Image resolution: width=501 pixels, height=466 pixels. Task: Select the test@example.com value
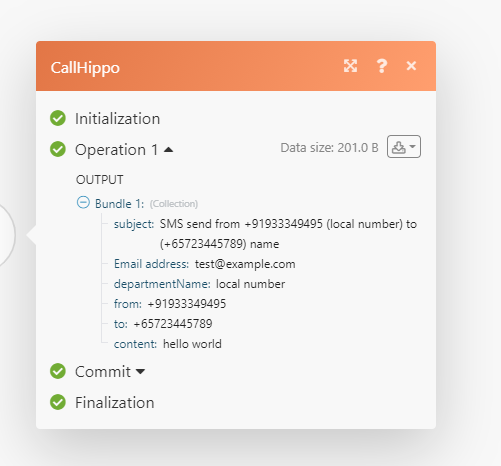click(x=245, y=264)
